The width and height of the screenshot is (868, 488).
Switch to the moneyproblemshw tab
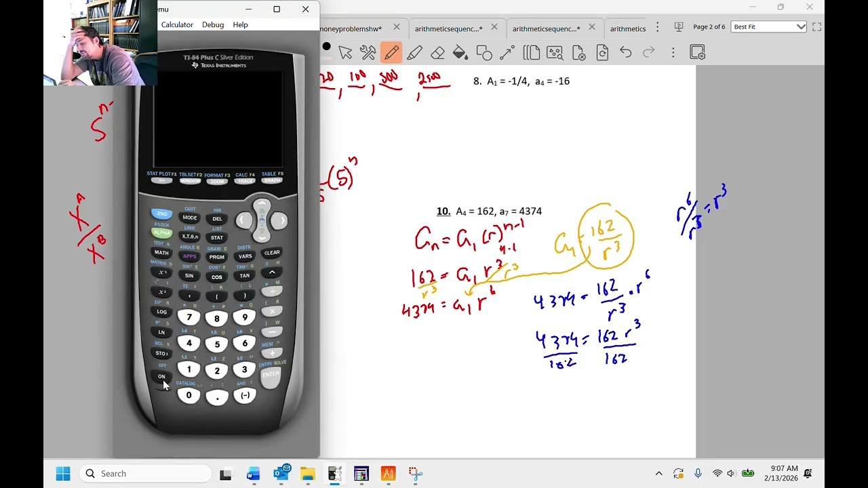(x=351, y=28)
